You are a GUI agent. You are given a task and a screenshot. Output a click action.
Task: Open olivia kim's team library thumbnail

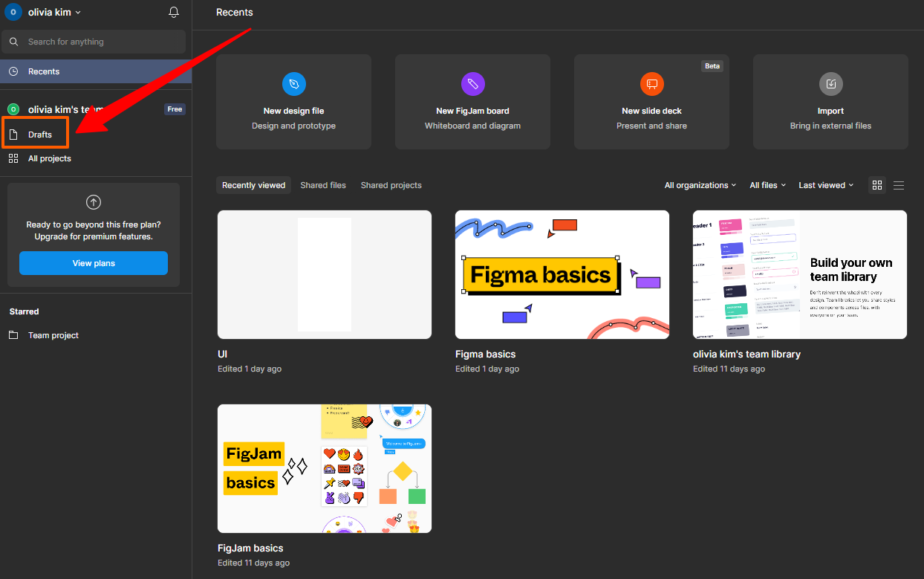800,274
